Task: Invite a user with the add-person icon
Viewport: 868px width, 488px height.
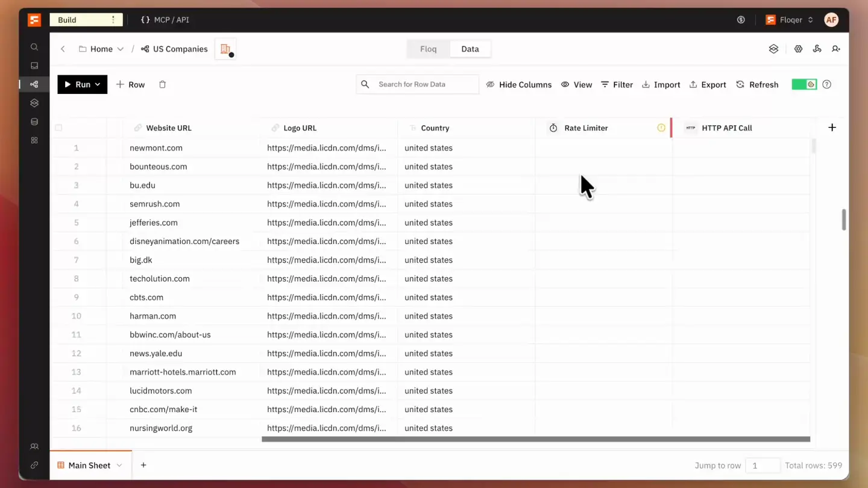Action: (x=836, y=49)
